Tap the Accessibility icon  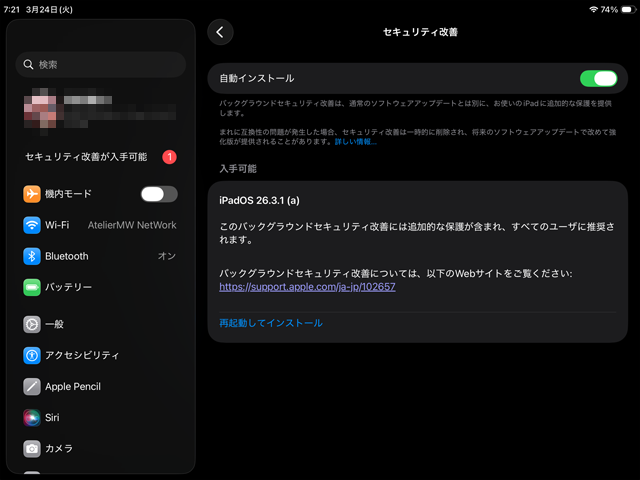coord(32,355)
